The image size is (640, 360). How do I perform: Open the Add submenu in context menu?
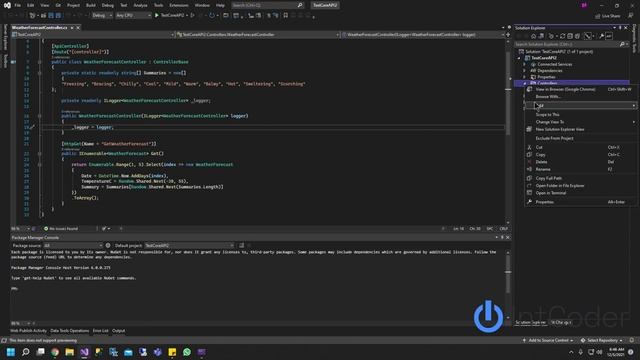point(581,106)
